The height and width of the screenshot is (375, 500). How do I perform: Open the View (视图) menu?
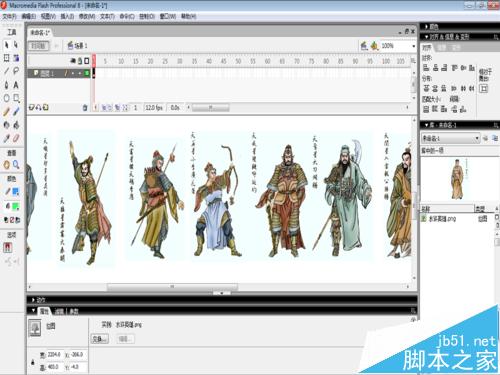pos(48,16)
